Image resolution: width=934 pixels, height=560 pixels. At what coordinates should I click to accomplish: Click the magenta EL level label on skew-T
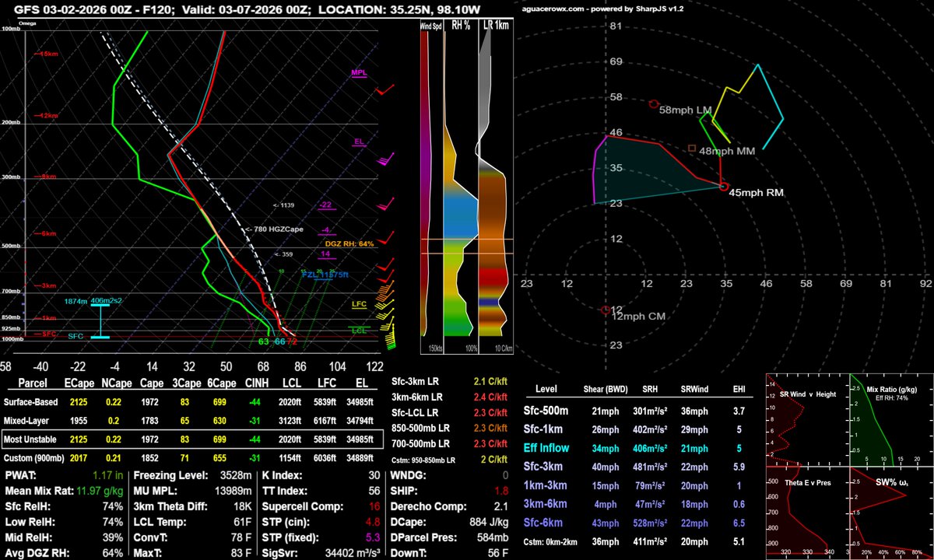pyautogui.click(x=359, y=142)
